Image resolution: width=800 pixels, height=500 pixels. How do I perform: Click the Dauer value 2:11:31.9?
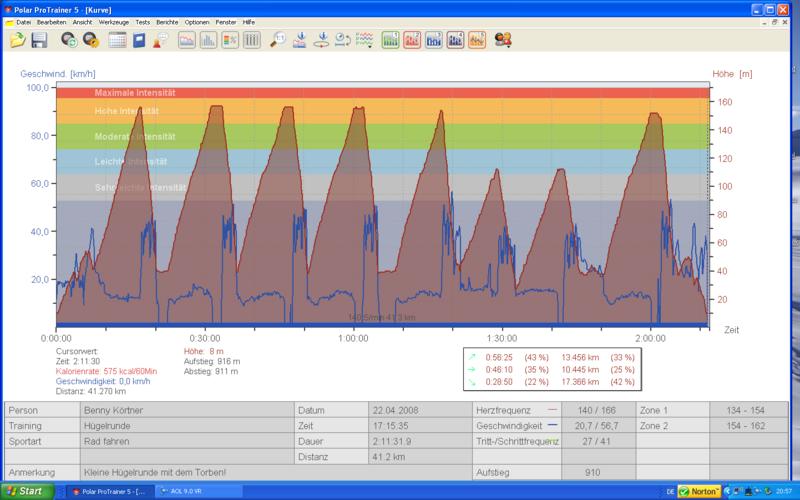[x=420, y=441]
